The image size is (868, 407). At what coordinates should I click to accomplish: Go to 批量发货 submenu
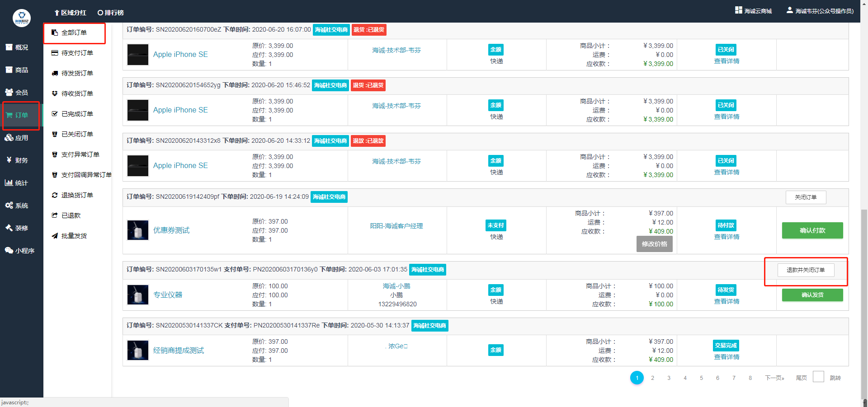pyautogui.click(x=74, y=236)
